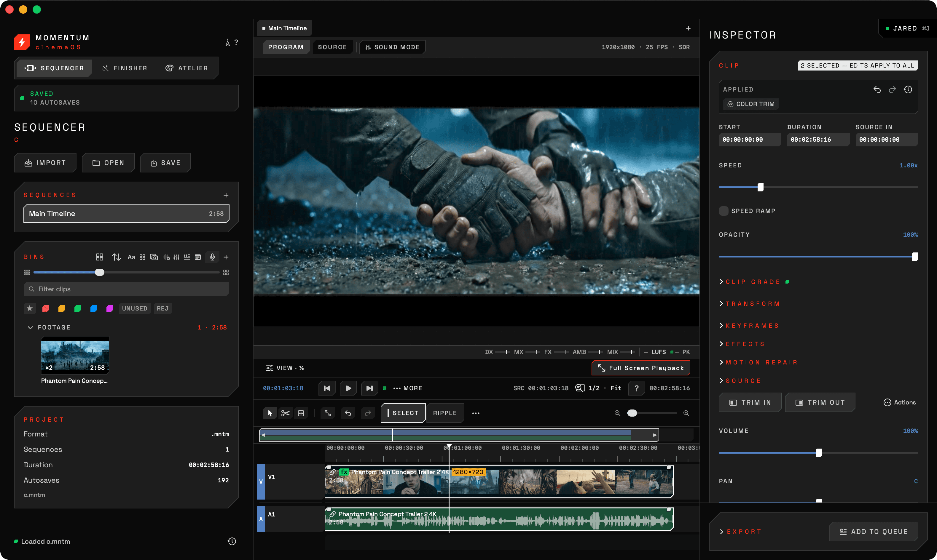Click the first grid view icon in Bins

pos(99,257)
